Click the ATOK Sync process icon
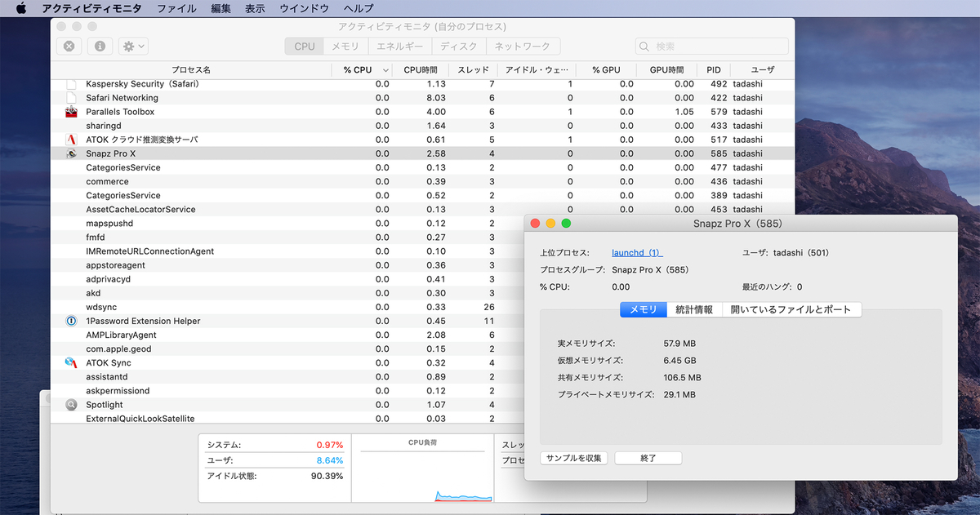Viewport: 980px width, 515px height. pyautogui.click(x=71, y=363)
